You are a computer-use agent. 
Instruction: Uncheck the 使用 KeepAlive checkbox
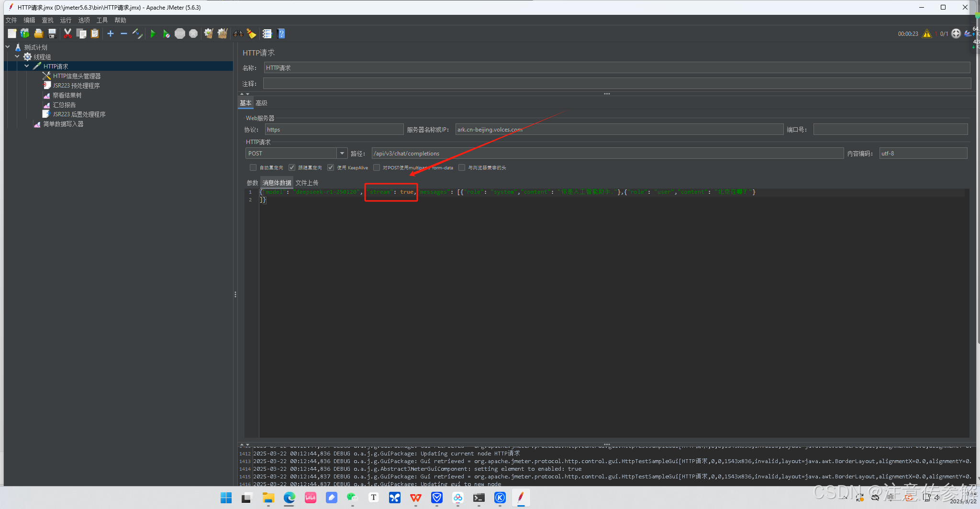331,167
